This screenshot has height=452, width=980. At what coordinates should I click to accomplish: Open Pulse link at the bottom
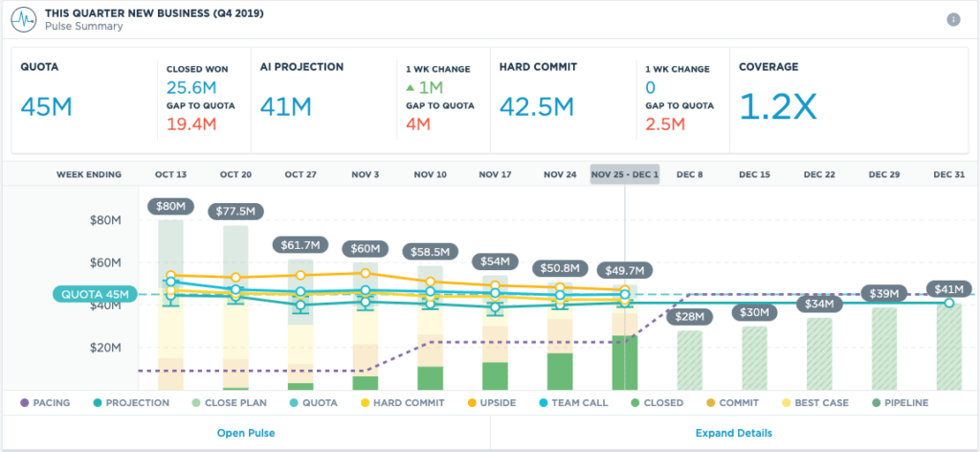pyautogui.click(x=246, y=433)
